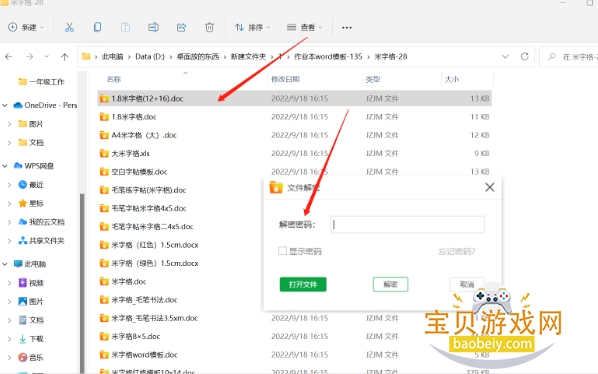Click the 解密 decrypt button
The height and width of the screenshot is (374, 598).
pos(390,284)
